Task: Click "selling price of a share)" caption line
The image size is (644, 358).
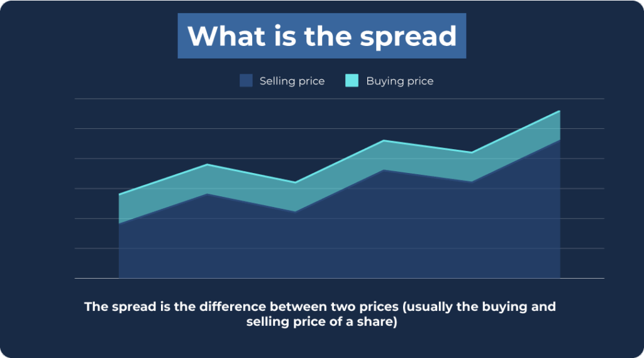Action: pyautogui.click(x=321, y=322)
